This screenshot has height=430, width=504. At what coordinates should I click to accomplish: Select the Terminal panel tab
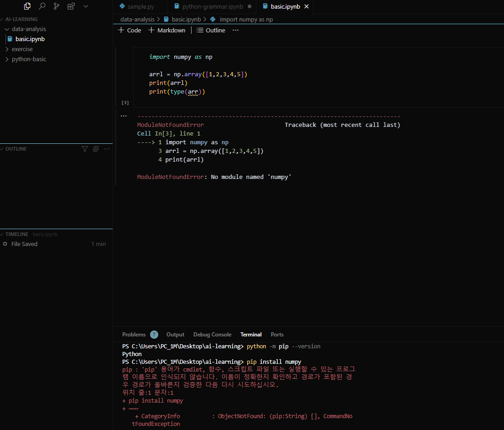pyautogui.click(x=251, y=335)
